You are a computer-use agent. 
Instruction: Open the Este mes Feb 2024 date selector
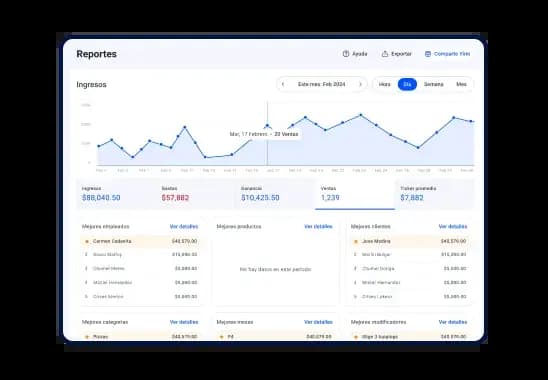(x=322, y=84)
